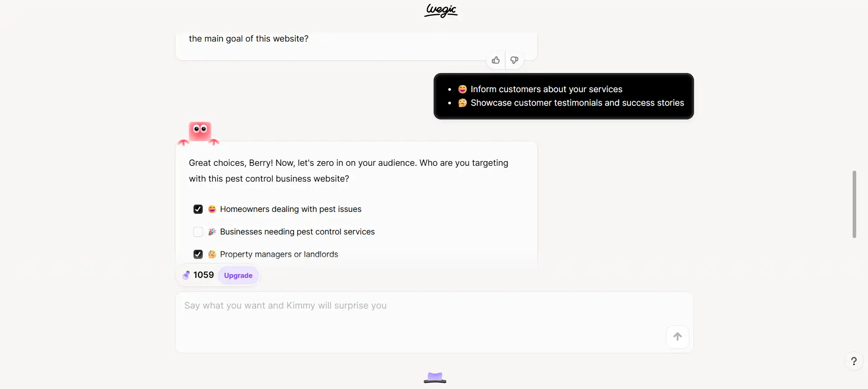Click the Homeowners option emoji icon
This screenshot has width=868, height=389.
pos(212,209)
